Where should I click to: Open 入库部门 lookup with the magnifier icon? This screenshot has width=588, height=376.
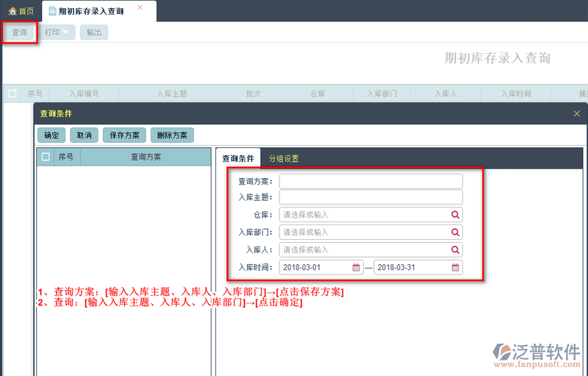click(x=455, y=233)
